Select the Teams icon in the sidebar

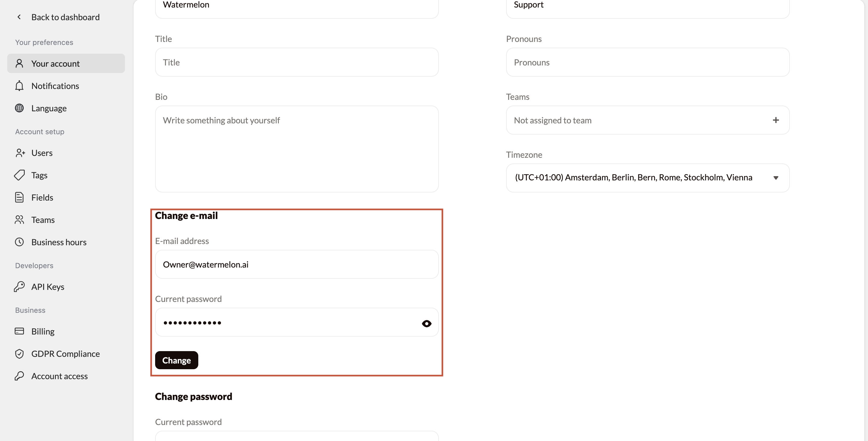(19, 220)
